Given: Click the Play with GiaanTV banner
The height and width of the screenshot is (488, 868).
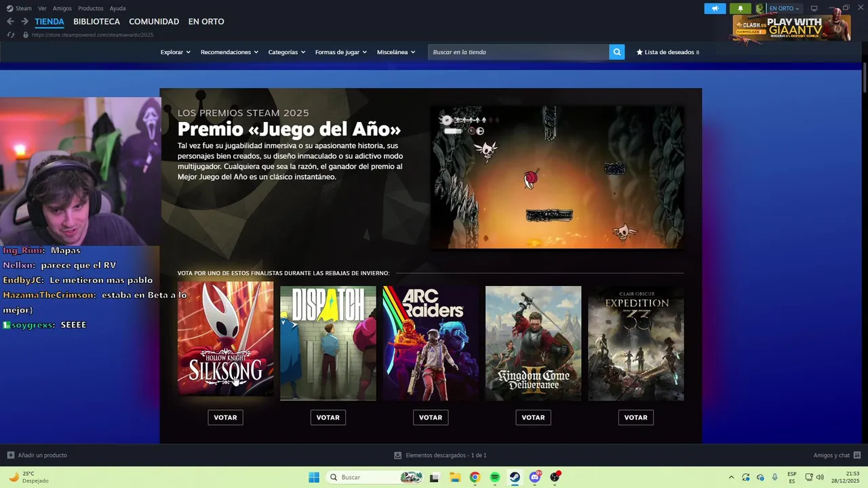Looking at the screenshot, I should tap(791, 28).
